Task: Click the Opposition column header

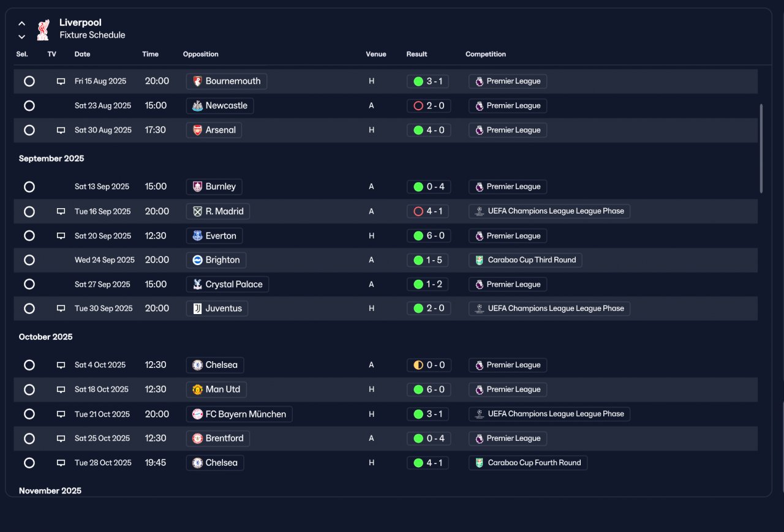Action: [200, 54]
